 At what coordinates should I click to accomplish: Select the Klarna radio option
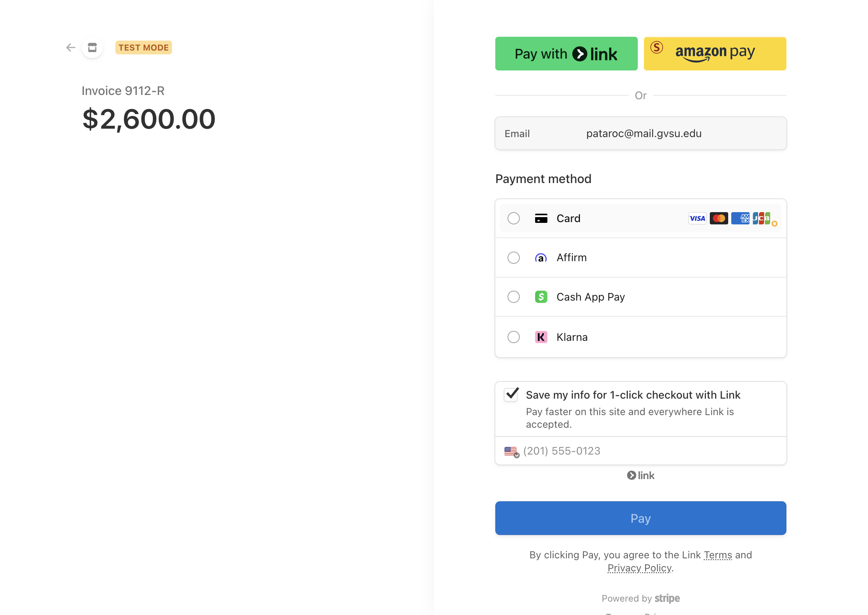pyautogui.click(x=514, y=337)
